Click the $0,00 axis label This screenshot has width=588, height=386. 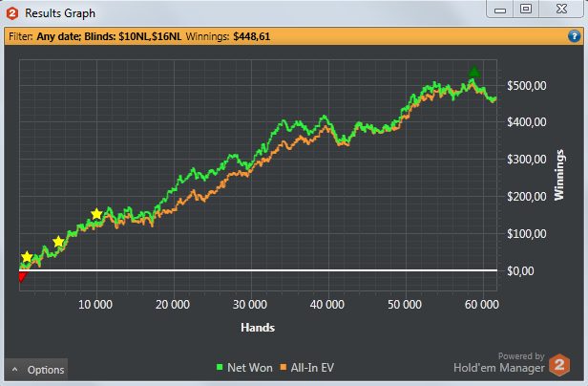pyautogui.click(x=520, y=270)
